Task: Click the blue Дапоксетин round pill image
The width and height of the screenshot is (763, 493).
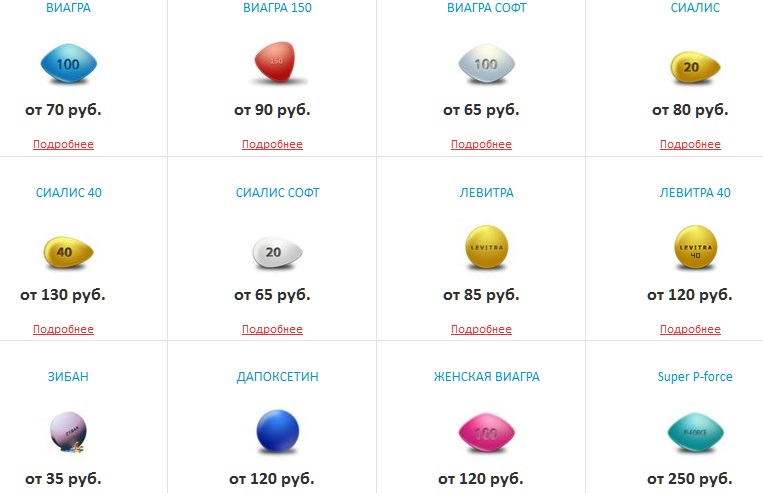Action: pos(277,431)
